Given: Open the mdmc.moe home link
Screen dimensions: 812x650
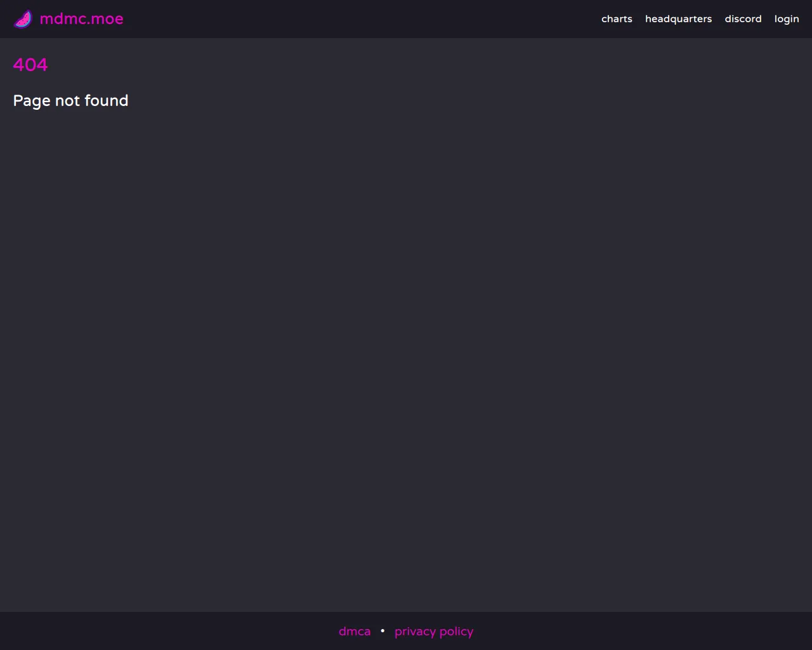Looking at the screenshot, I should 81,19.
